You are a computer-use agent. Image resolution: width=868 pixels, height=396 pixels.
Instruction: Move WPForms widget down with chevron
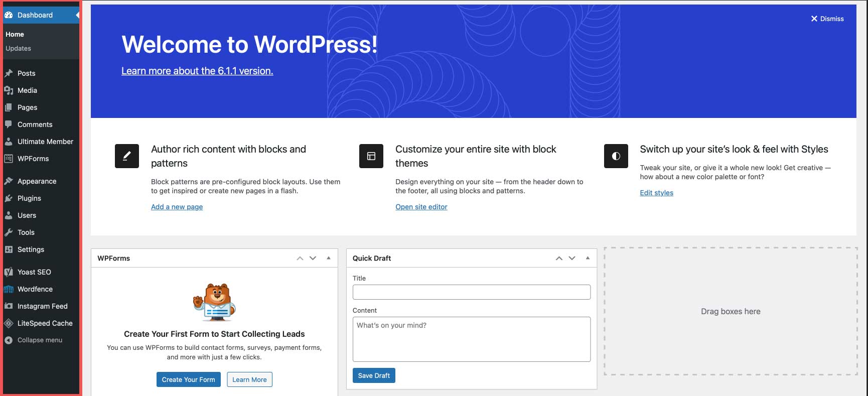click(313, 258)
